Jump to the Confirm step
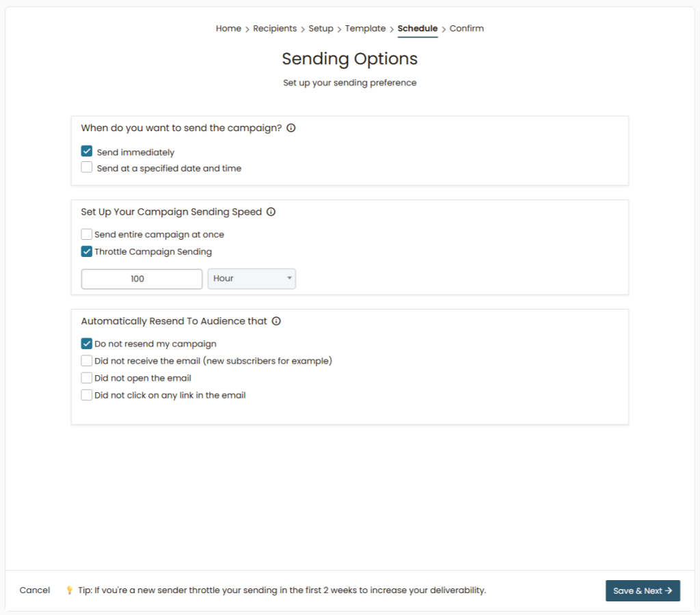 466,29
